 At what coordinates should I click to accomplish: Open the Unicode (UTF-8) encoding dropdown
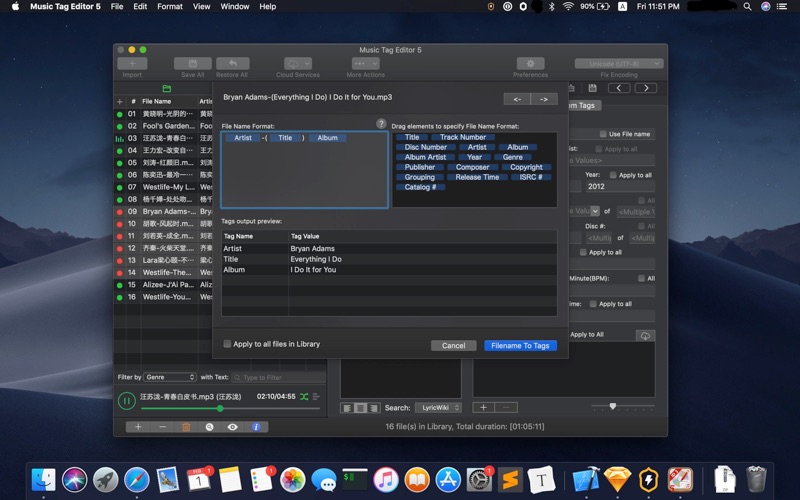(x=618, y=64)
